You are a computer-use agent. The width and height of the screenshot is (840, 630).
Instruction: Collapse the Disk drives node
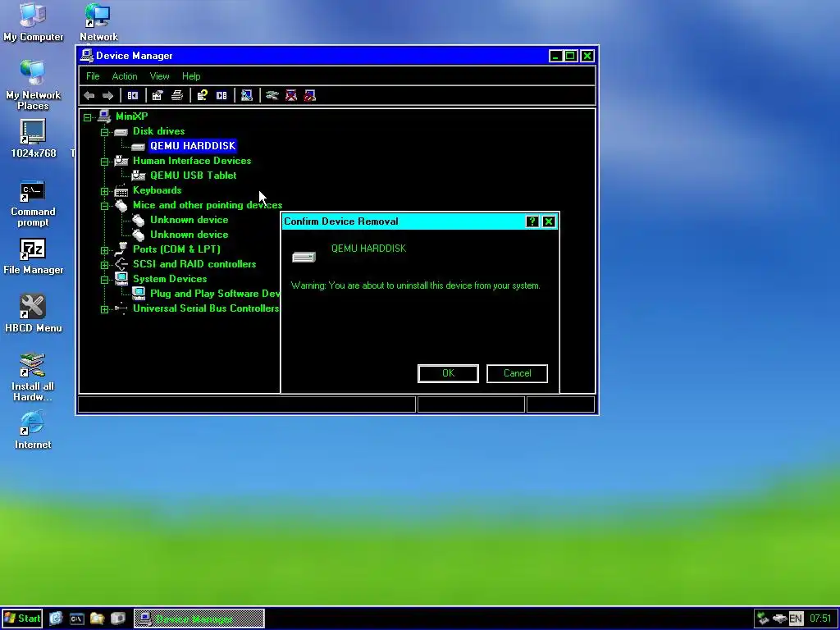104,132
